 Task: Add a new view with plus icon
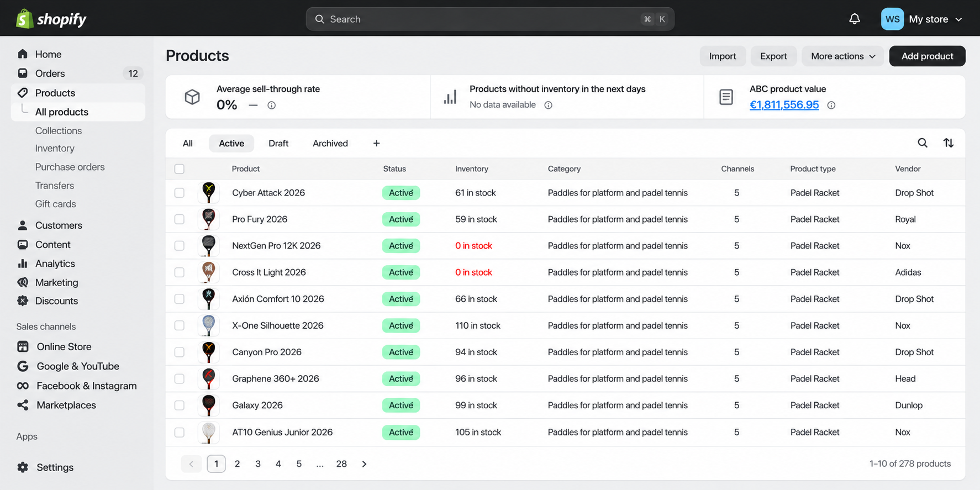[x=376, y=143]
